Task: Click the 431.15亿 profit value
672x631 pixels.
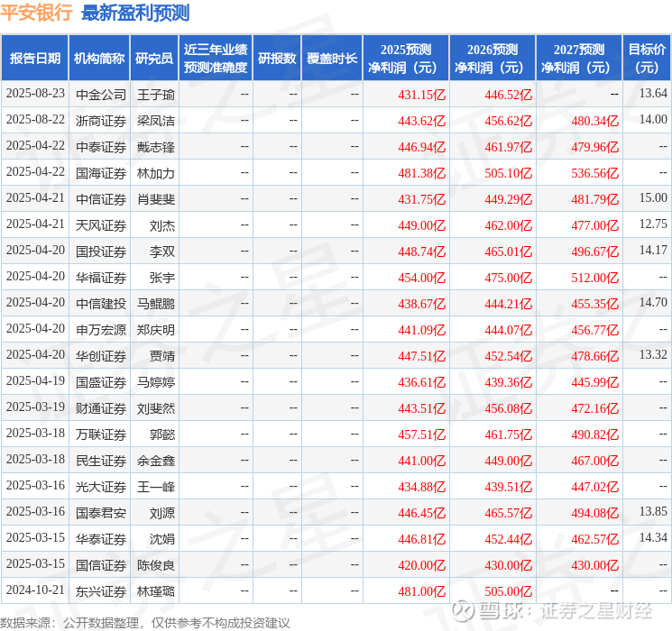Action: pos(422,95)
